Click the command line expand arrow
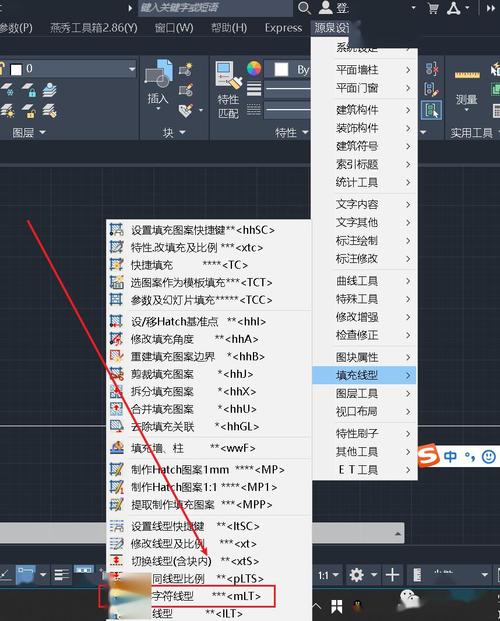 coord(397,534)
